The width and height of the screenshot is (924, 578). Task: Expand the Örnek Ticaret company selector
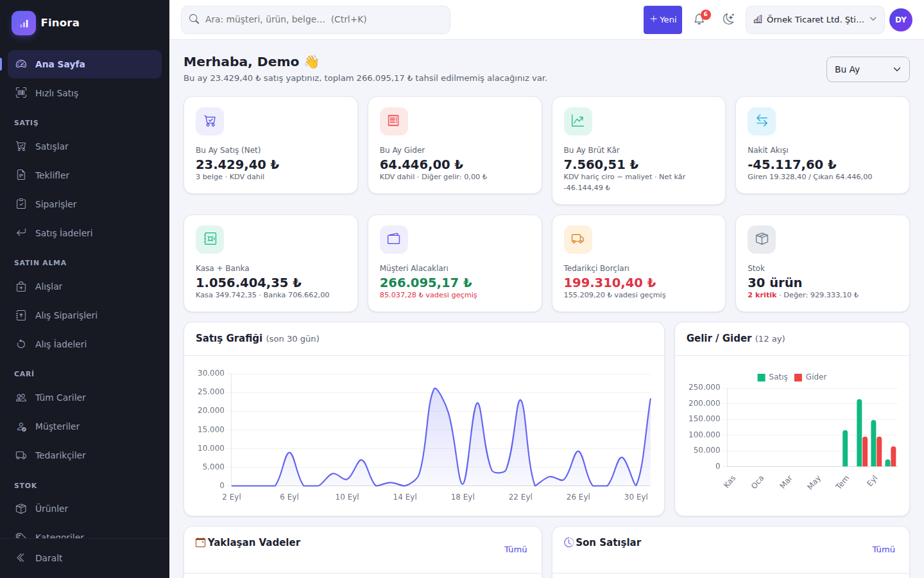815,20
